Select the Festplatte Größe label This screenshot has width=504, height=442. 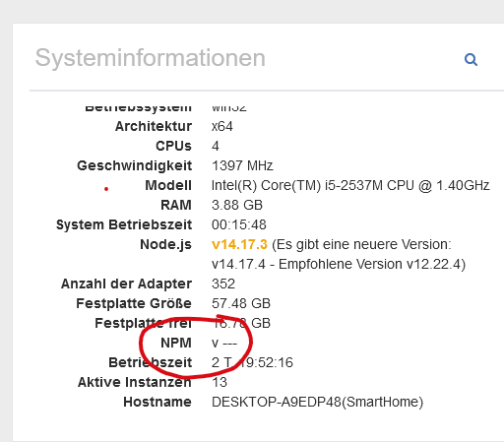(x=134, y=303)
